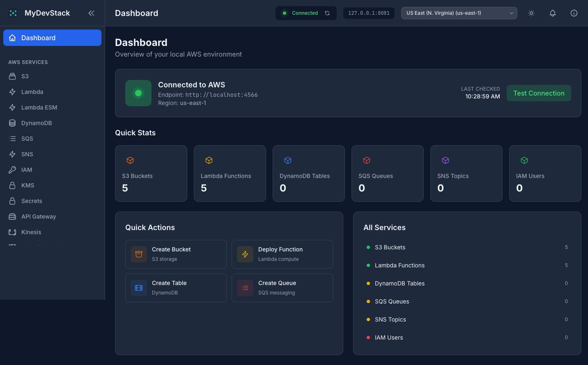Click the orange S3 Buckets cube icon
The height and width of the screenshot is (365, 588).
click(130, 160)
